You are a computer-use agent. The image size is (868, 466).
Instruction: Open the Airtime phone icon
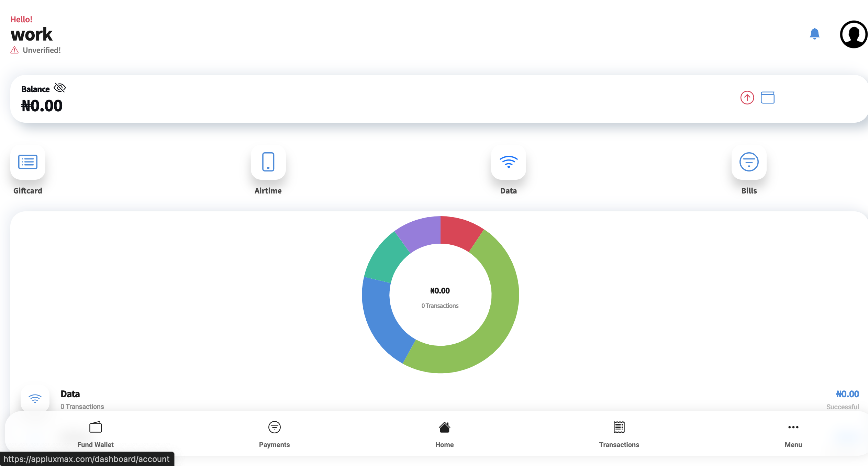pos(268,162)
